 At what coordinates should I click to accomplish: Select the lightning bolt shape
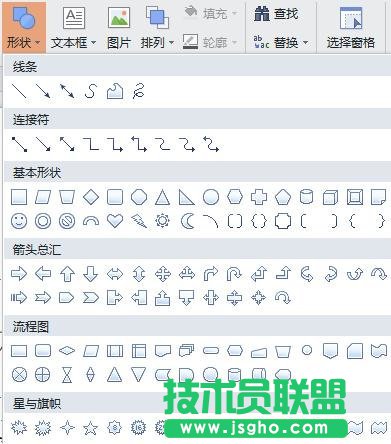point(139,221)
